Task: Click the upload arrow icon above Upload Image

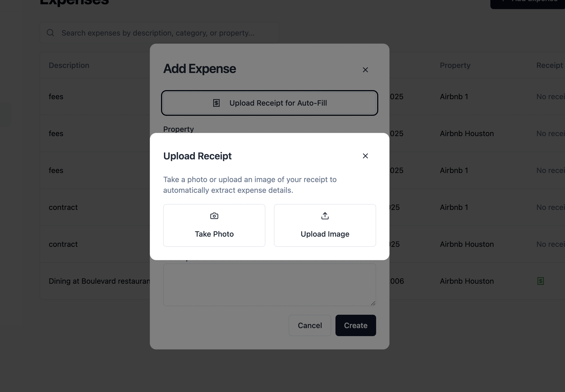Action: [x=325, y=216]
